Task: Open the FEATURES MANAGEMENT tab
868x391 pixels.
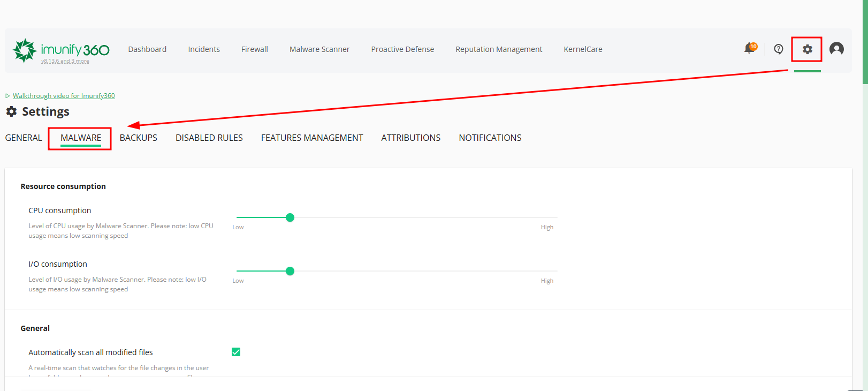Action: point(312,138)
